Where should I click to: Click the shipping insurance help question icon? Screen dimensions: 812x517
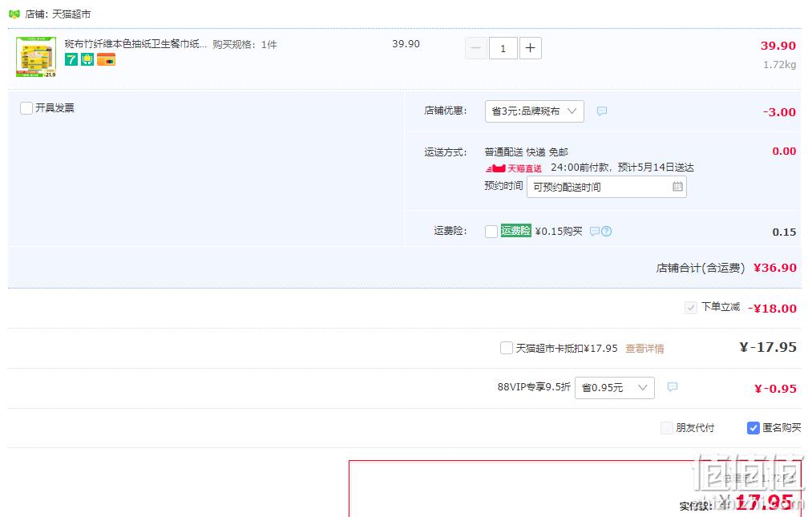pos(607,231)
